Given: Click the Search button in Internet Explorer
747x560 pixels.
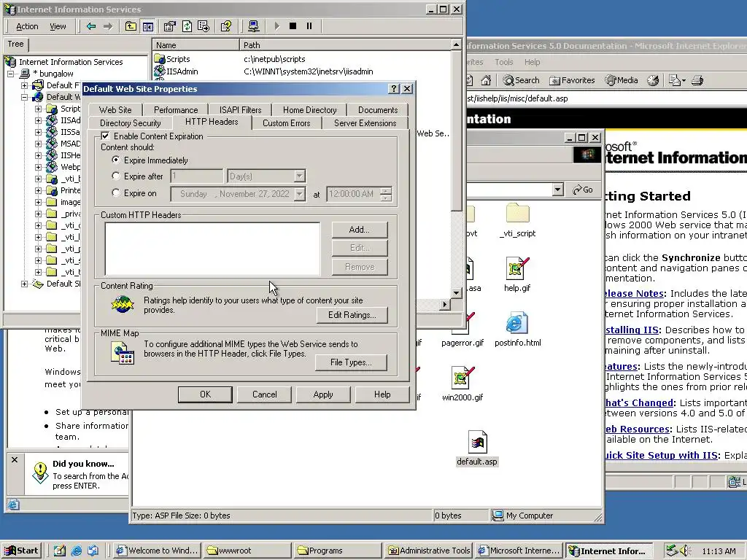Looking at the screenshot, I should coord(521,80).
